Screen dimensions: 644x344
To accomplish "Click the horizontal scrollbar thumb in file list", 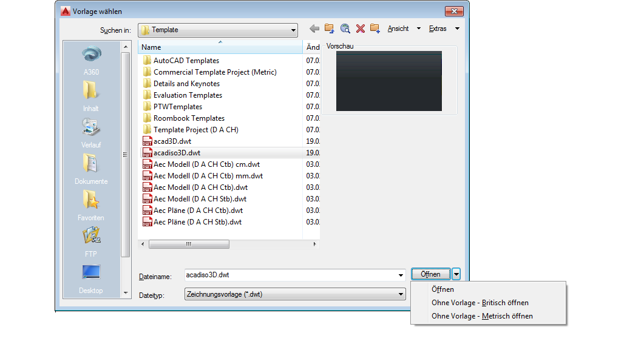I will pos(189,245).
